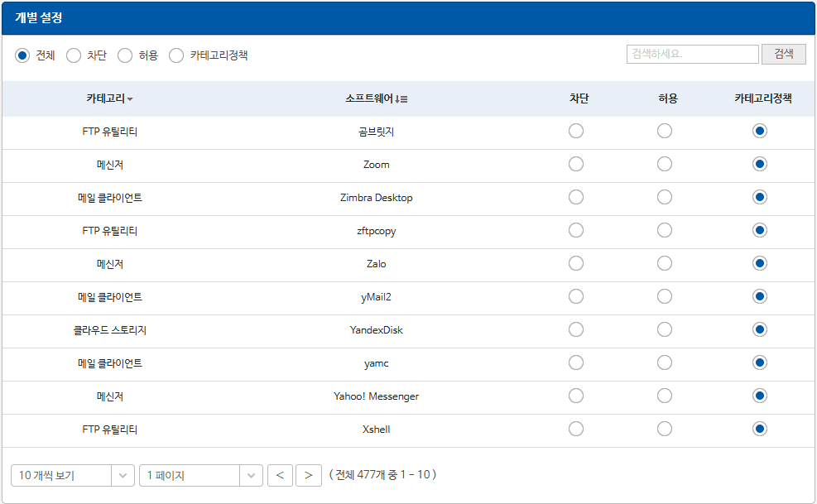Screen dimensions: 817x504
Task: Select the 카테고리정책 filter radio button
Action: [176, 55]
